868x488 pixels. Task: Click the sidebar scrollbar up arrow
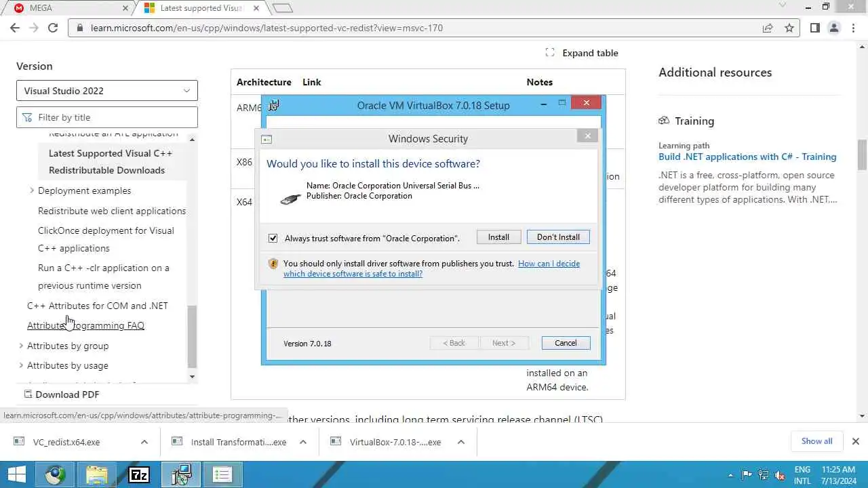coord(192,140)
